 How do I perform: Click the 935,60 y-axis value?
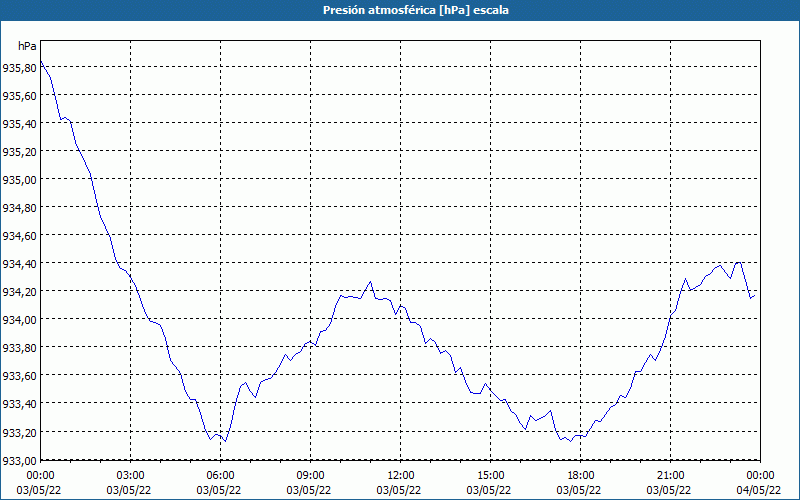pos(18,95)
